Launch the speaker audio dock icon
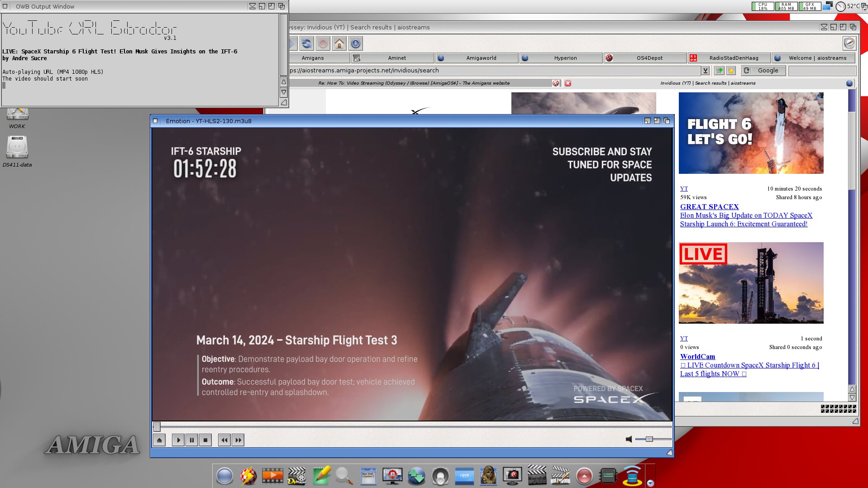Screen dimensions: 868x488 (440, 476)
